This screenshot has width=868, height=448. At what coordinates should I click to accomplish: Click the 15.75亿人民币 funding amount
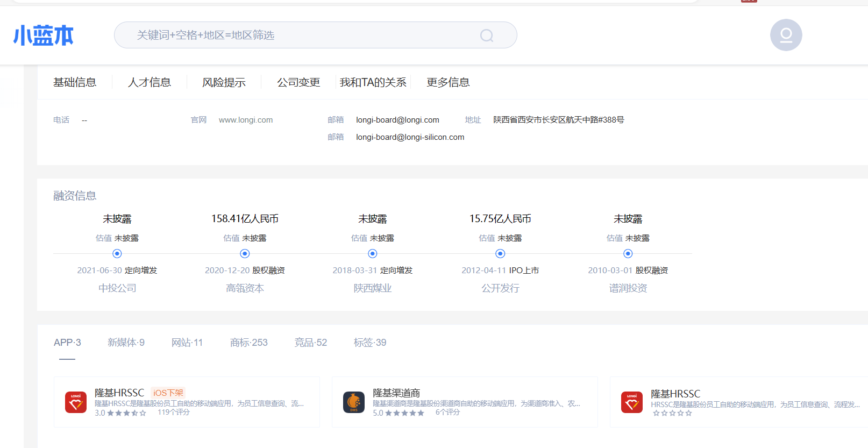[500, 219]
